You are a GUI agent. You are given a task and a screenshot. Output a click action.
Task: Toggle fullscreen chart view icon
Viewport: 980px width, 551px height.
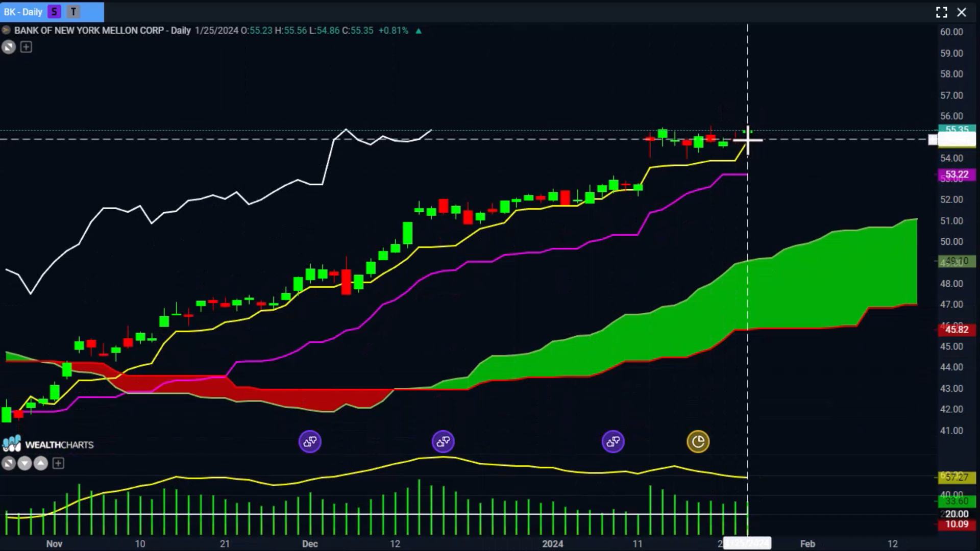pyautogui.click(x=942, y=12)
